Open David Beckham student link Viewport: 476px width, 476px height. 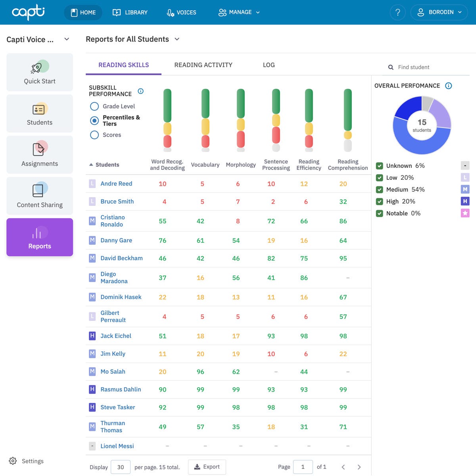pyautogui.click(x=121, y=258)
